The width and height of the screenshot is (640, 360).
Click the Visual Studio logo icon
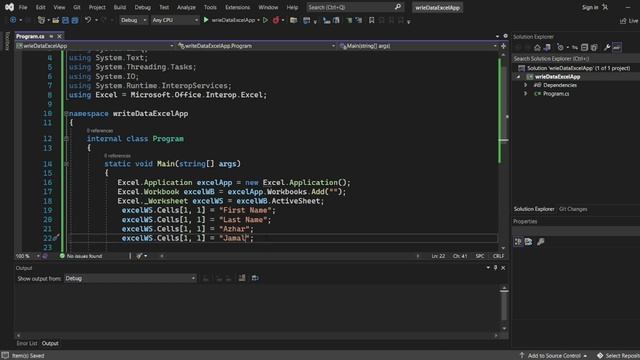(x=9, y=7)
